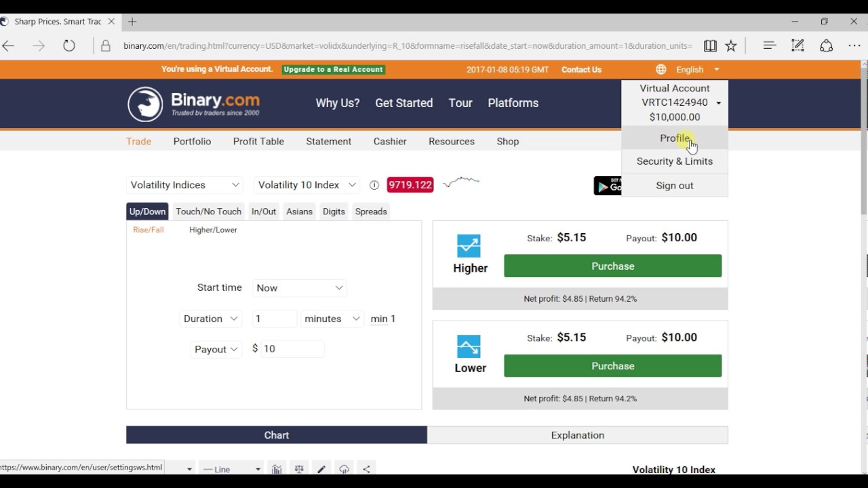
Task: Click the info icon beside Volatility 10 Index
Action: pyautogui.click(x=374, y=185)
